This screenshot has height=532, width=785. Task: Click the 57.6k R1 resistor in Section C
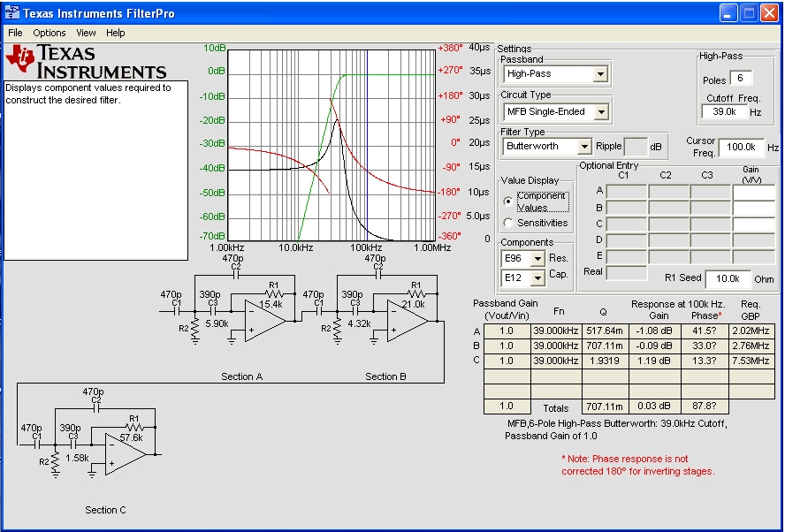133,427
